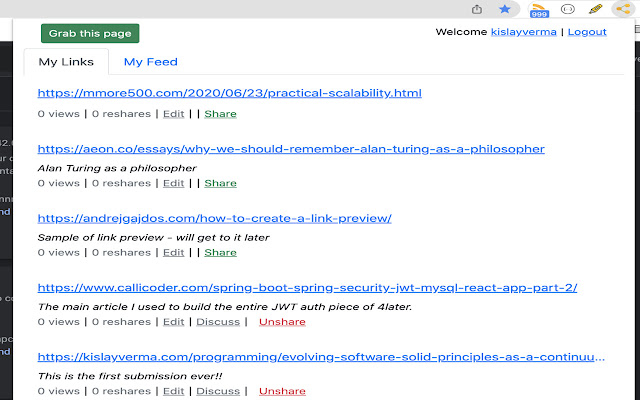Click the orange share extension icon
The height and width of the screenshot is (400, 640).
point(625,9)
